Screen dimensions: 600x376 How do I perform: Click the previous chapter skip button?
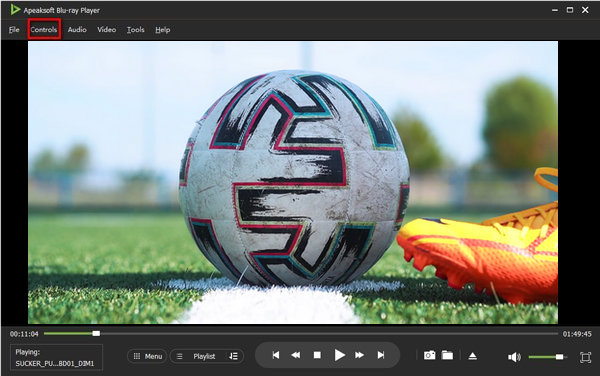pyautogui.click(x=276, y=355)
